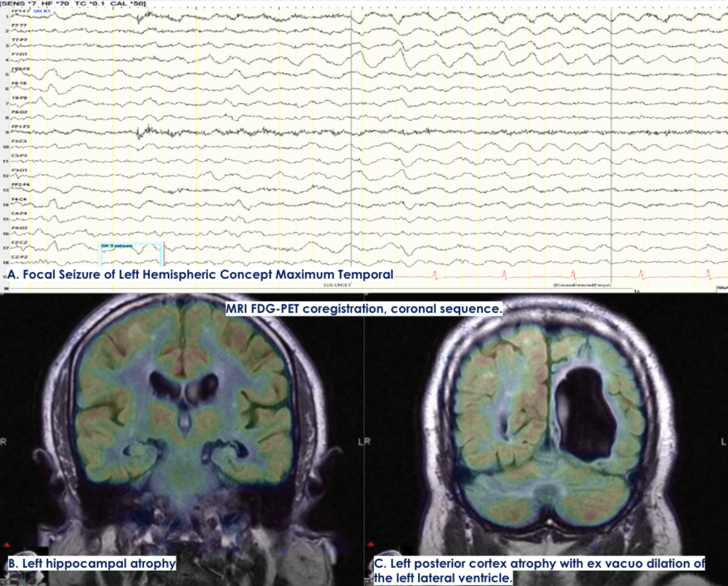Select the FZ-CZ channel label
The image size is (728, 586).
pyautogui.click(x=19, y=243)
